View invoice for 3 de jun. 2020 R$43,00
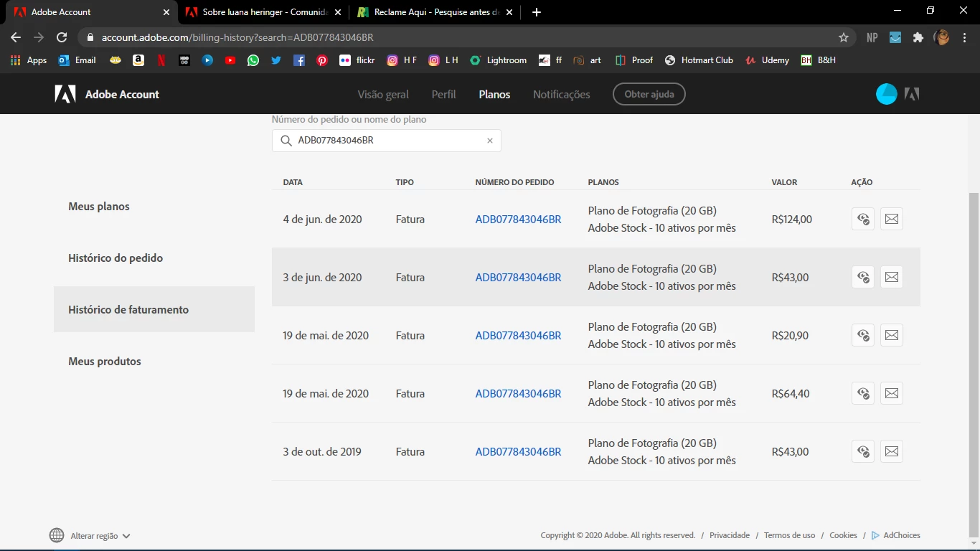 [863, 278]
